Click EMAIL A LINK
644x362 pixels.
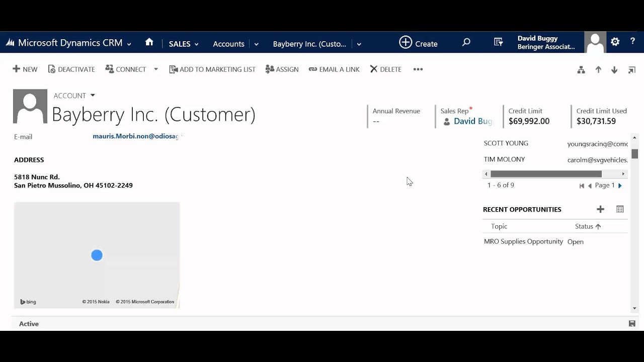pyautogui.click(x=334, y=69)
